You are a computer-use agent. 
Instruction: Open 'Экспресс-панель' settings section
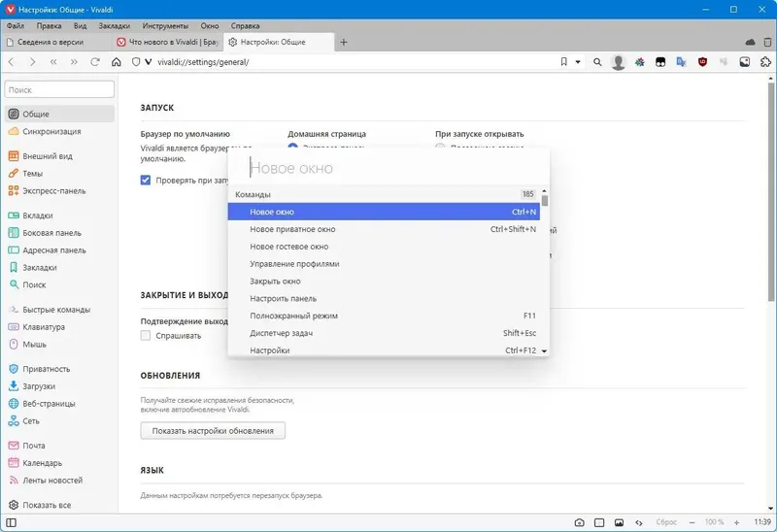59,190
